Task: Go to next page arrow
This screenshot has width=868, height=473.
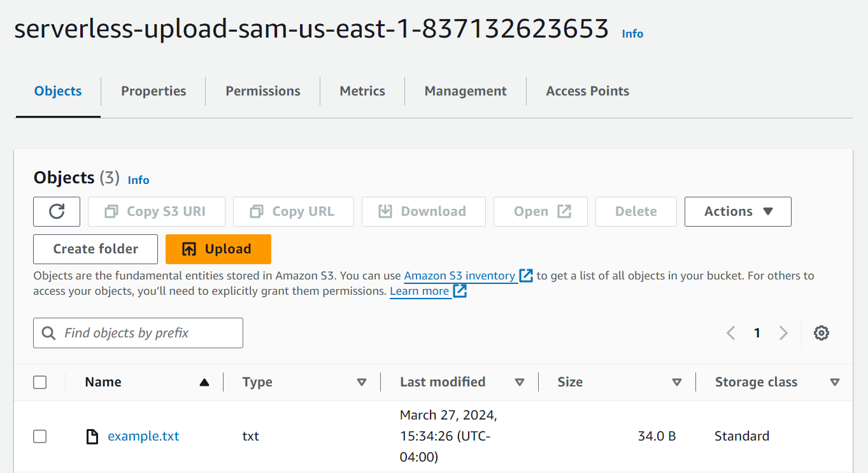Action: coord(783,333)
